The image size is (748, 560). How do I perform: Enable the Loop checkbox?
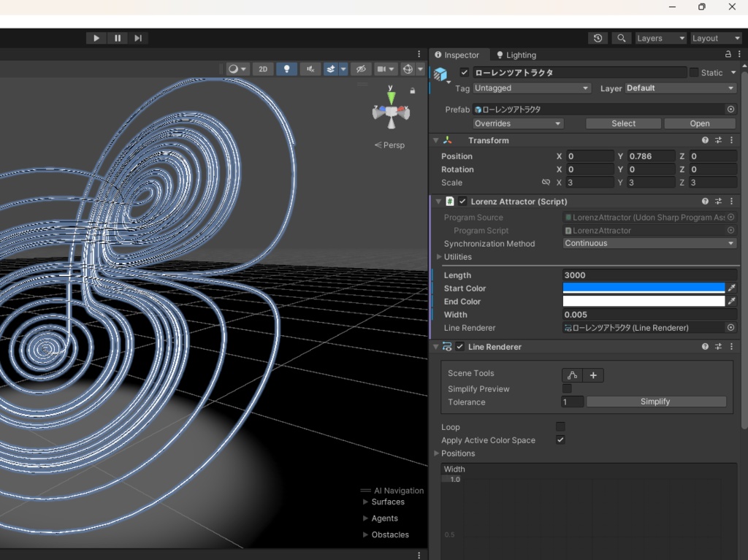pyautogui.click(x=560, y=427)
